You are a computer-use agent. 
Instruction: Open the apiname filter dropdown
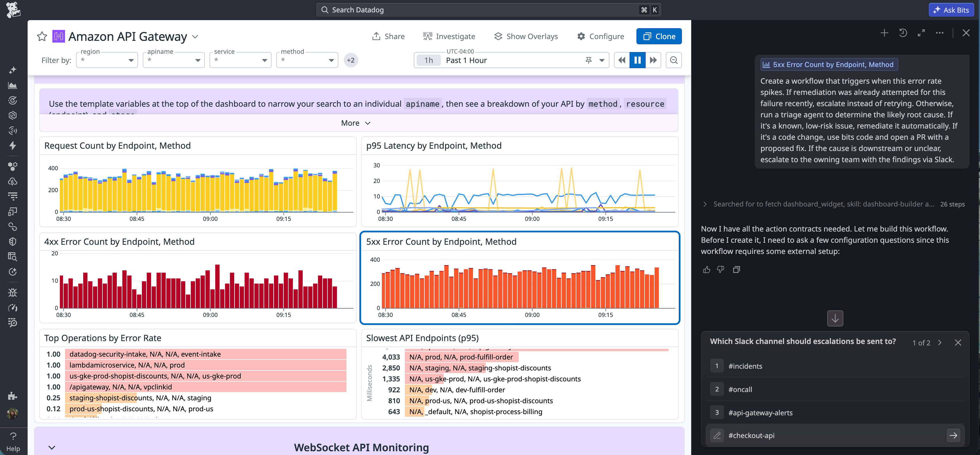coord(174,60)
